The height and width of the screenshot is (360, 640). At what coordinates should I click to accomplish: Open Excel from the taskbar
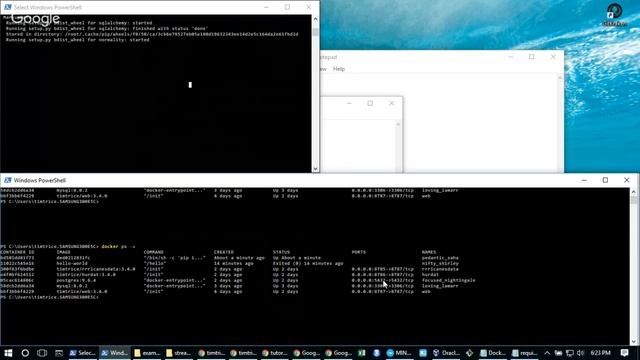click(362, 353)
